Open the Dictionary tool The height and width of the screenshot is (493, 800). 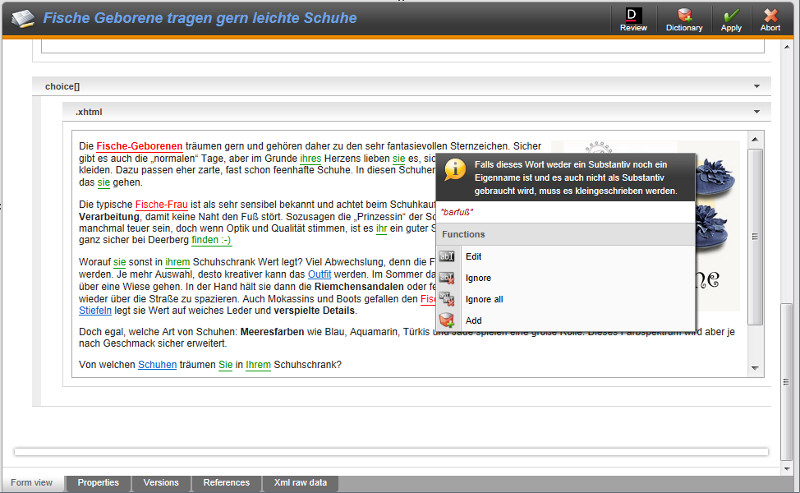click(x=684, y=15)
